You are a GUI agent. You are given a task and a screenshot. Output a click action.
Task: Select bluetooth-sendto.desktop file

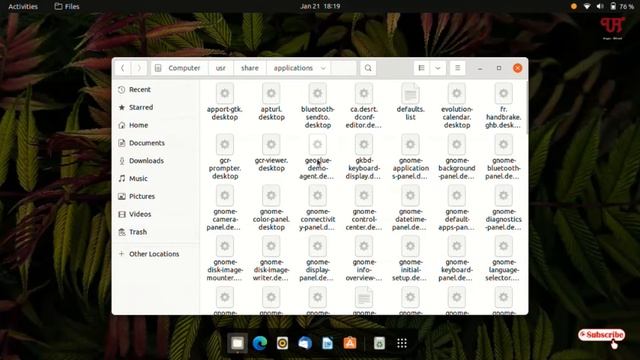[318, 106]
